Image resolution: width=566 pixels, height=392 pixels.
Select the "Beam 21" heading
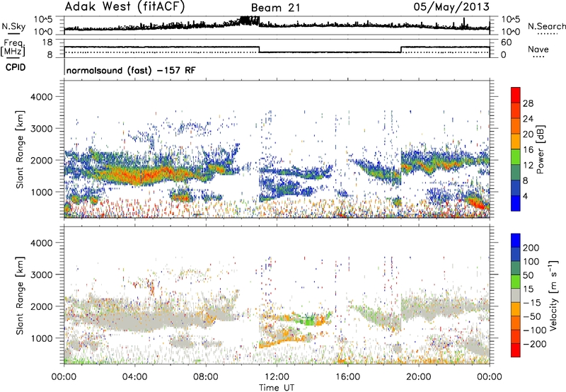[x=275, y=8]
